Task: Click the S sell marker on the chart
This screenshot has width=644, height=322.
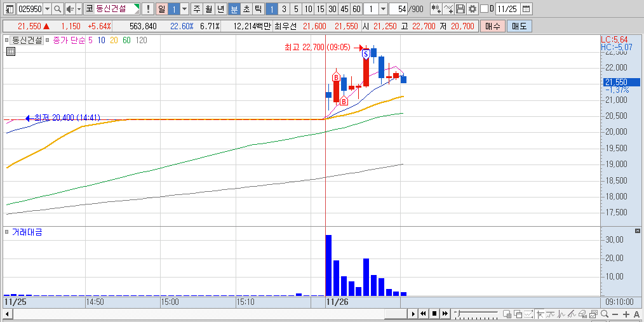Action: 366,53
